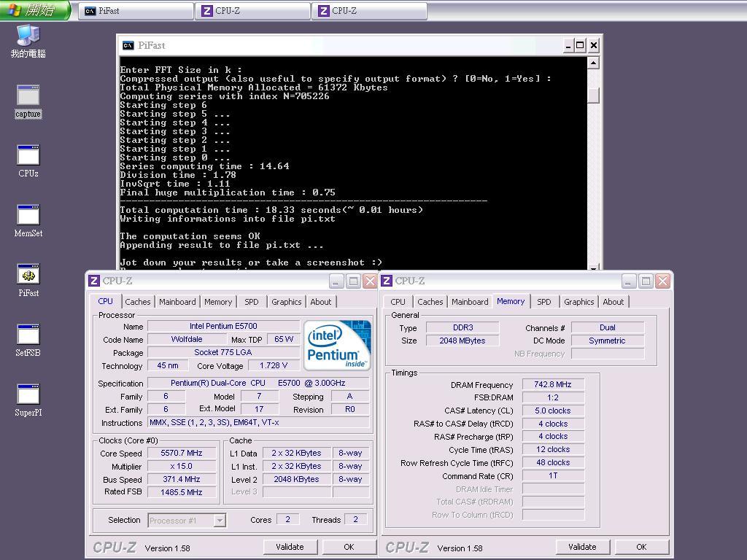Open the SetFSB desktop shortcut
This screenshot has width=747, height=560.
(x=28, y=341)
